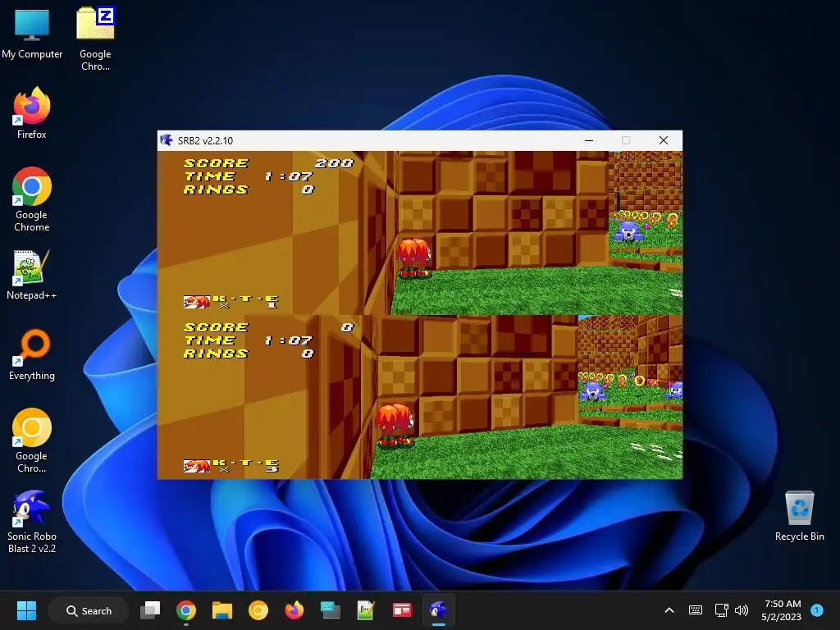Click the top player's SCORE 200 readout
This screenshot has width=840, height=630.
pos(268,163)
